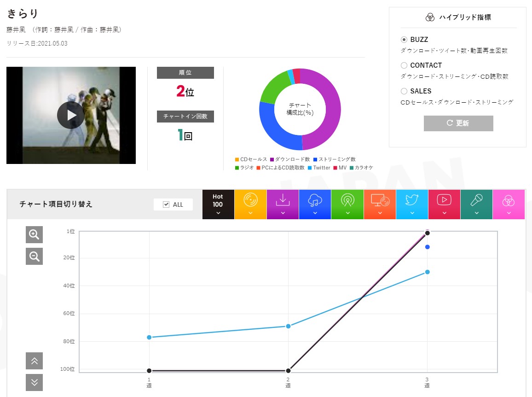Image resolution: width=532 pixels, height=397 pixels.
Task: Zoom in on the chart graph
Action: click(x=34, y=235)
